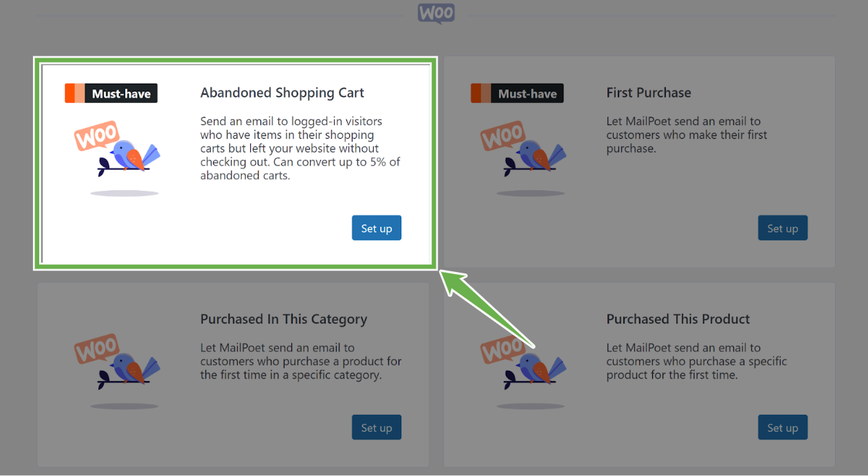This screenshot has height=476, width=868.
Task: Click the Must-have badge on First Purchase
Action: point(517,93)
